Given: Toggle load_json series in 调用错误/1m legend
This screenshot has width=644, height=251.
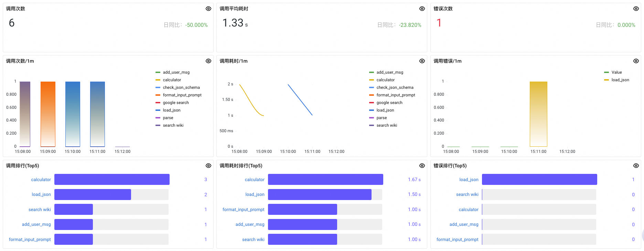Looking at the screenshot, I should click(x=620, y=80).
